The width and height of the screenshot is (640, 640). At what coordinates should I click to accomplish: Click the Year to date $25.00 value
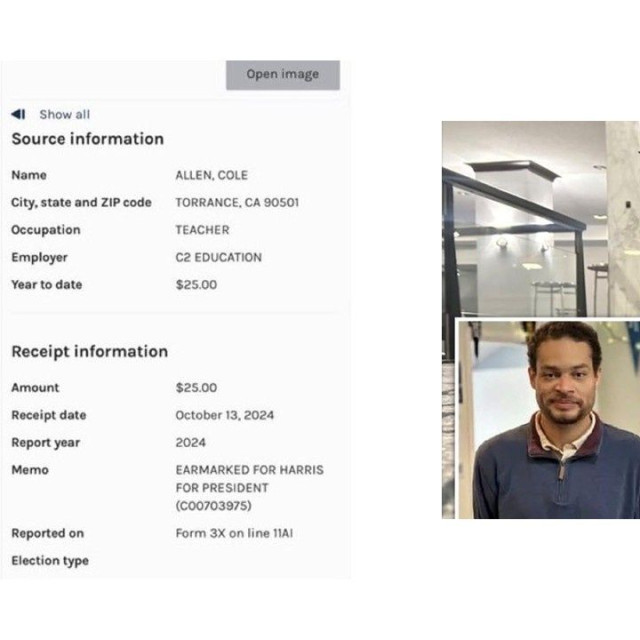pyautogui.click(x=196, y=285)
